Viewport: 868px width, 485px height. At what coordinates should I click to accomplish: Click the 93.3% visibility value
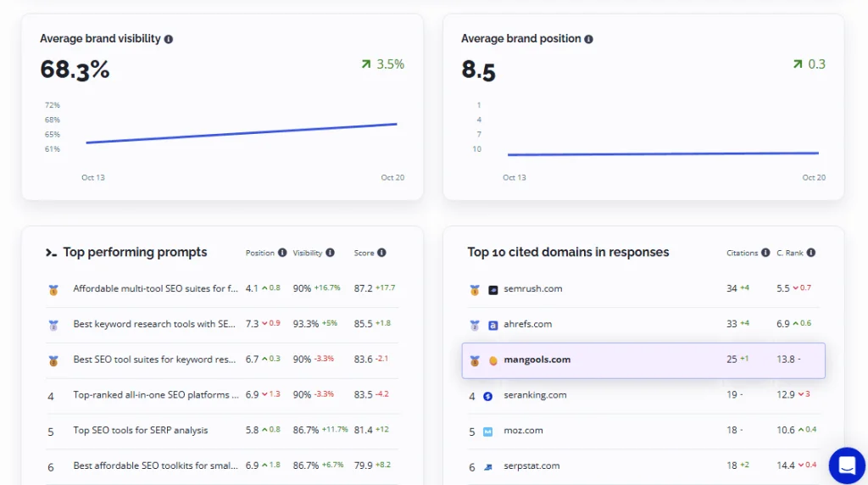(305, 324)
